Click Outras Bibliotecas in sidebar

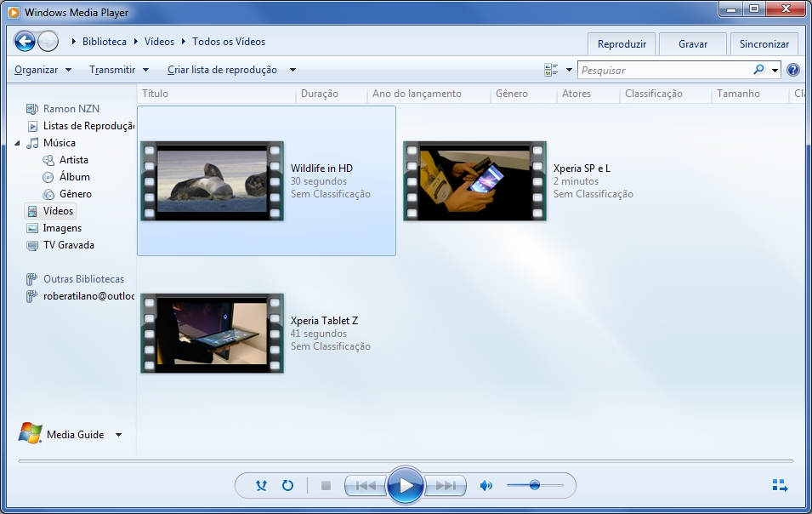[x=83, y=279]
